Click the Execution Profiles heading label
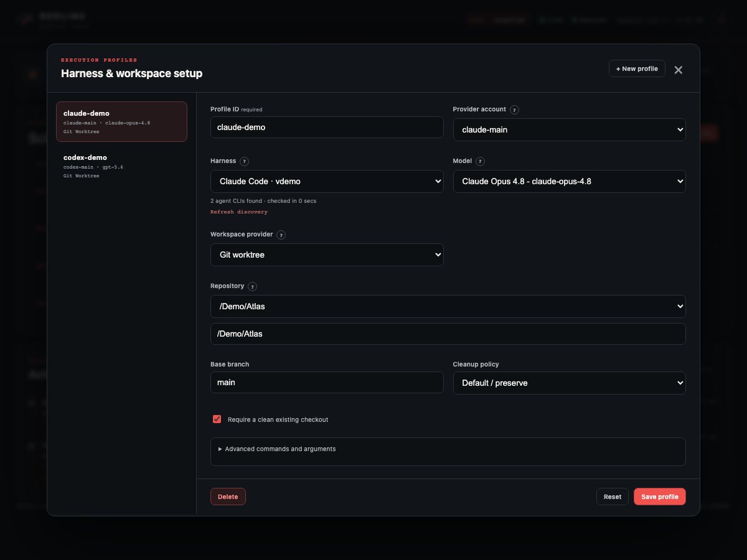Screen dimensions: 747x560 [99, 60]
